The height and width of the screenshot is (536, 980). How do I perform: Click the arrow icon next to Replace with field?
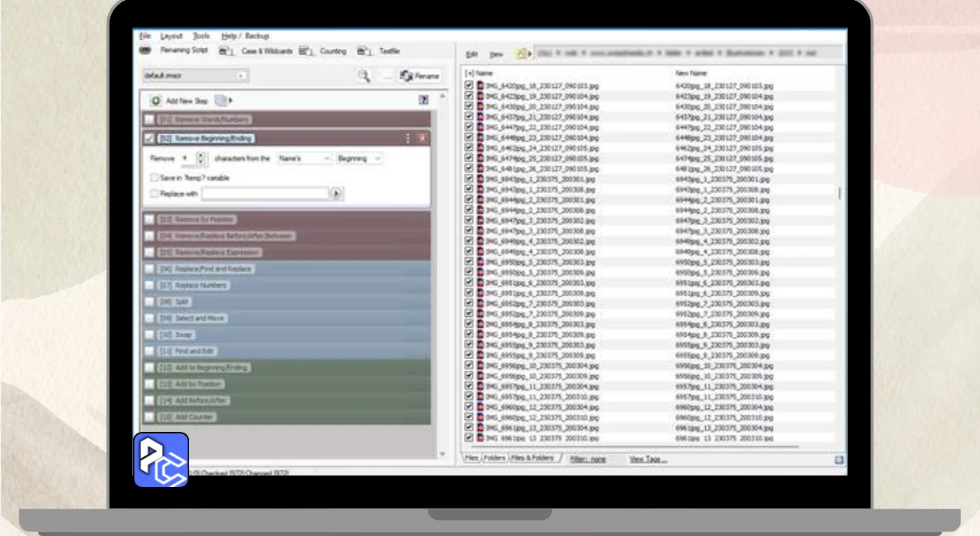pos(335,194)
